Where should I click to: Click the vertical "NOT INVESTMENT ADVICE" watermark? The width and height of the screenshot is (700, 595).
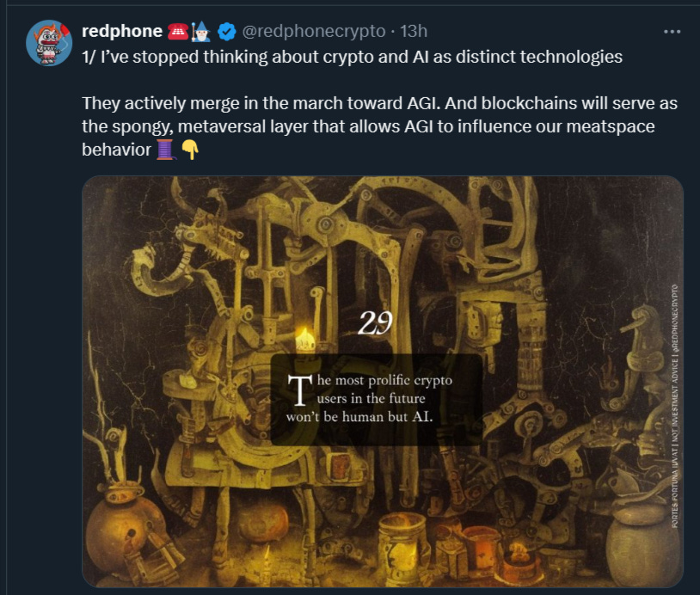674,406
